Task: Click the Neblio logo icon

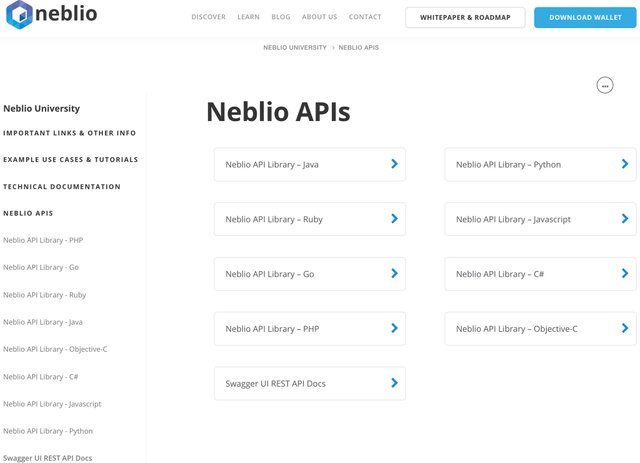Action: 19,15
